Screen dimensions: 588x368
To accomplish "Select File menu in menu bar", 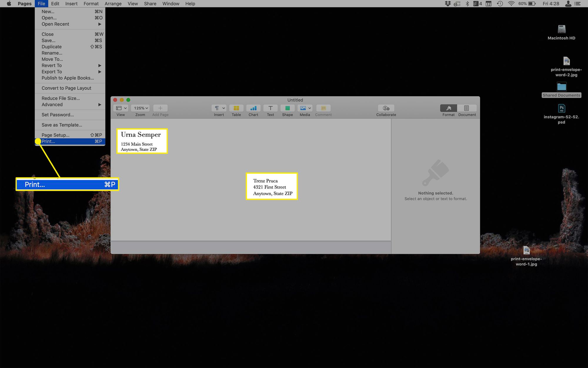I will point(41,4).
